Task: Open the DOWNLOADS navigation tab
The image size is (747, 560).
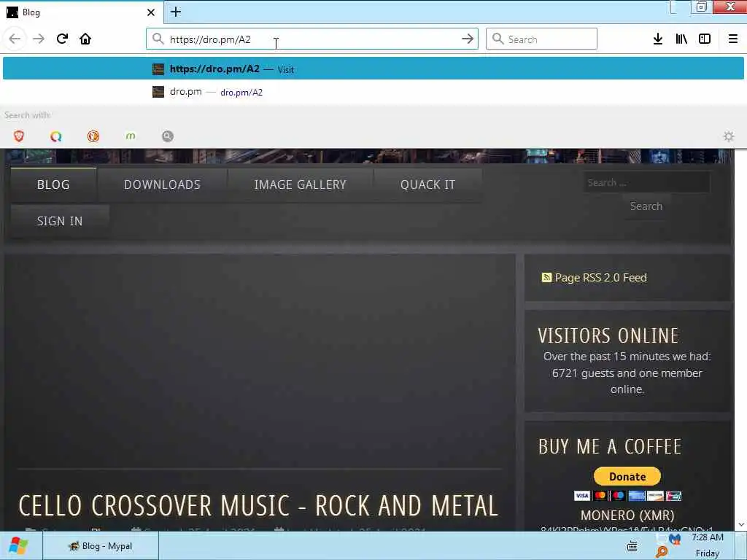Action: pos(162,184)
